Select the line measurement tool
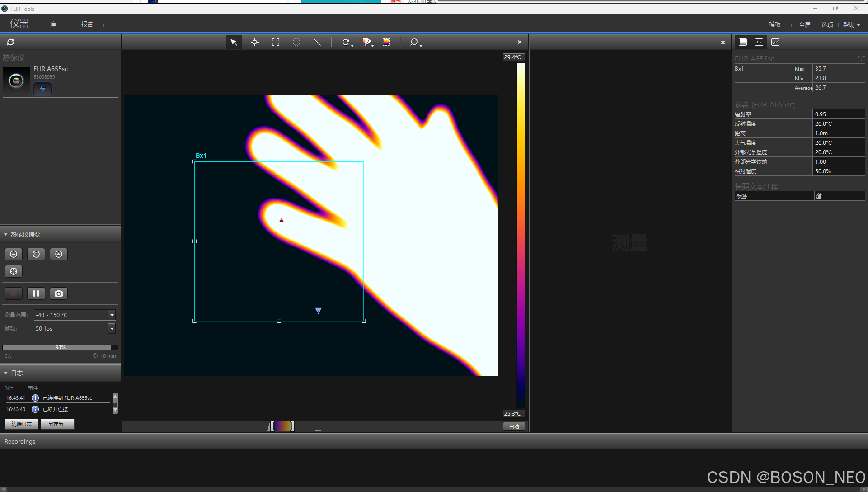 pyautogui.click(x=317, y=42)
